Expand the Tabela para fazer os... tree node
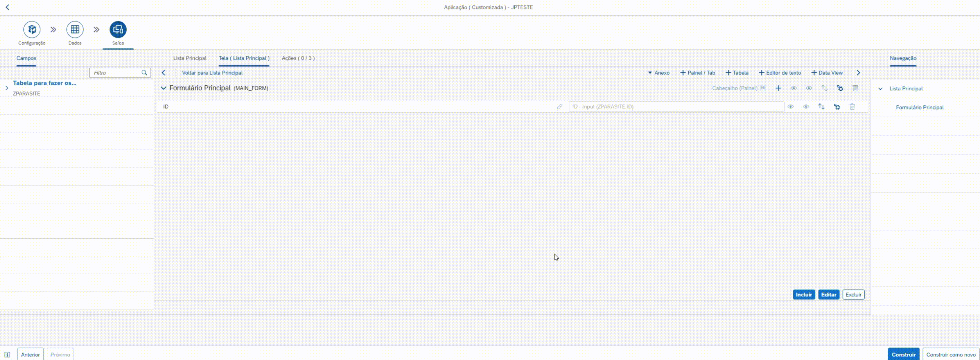 (x=7, y=88)
